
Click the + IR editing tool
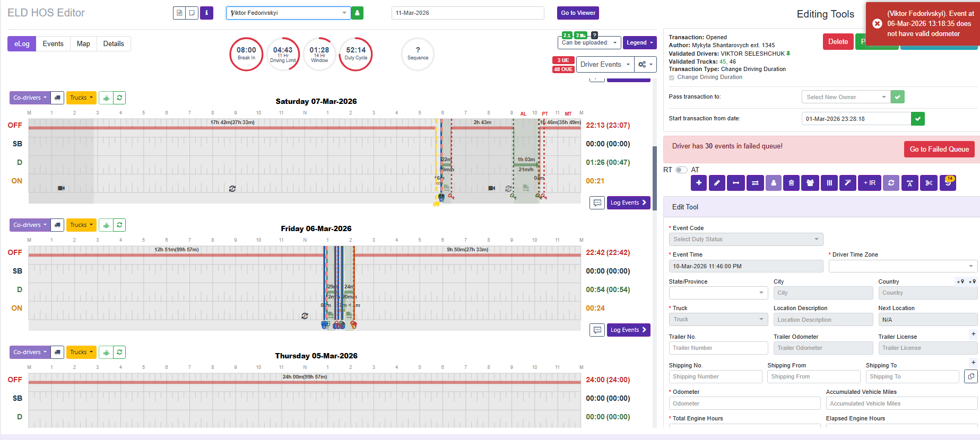click(x=870, y=183)
